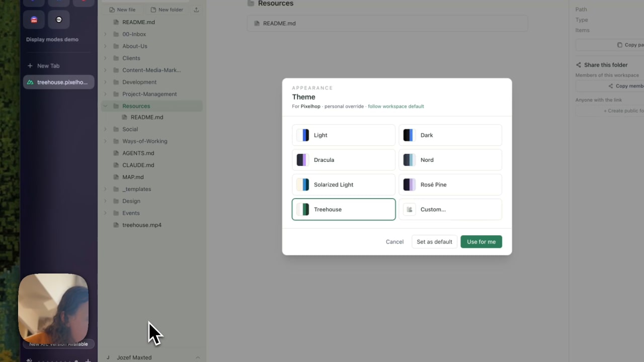Click the Resources folder icon in the heading
This screenshot has width=644, height=362.
click(x=251, y=4)
